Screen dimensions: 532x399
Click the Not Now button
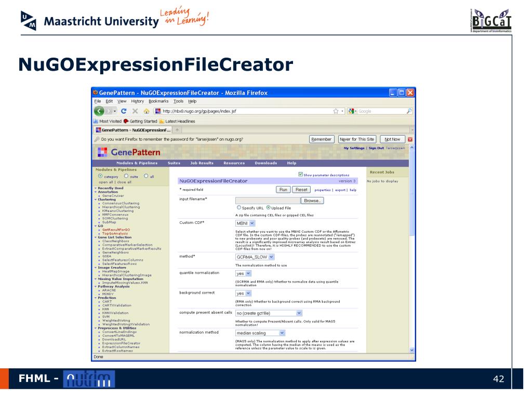[x=392, y=139]
